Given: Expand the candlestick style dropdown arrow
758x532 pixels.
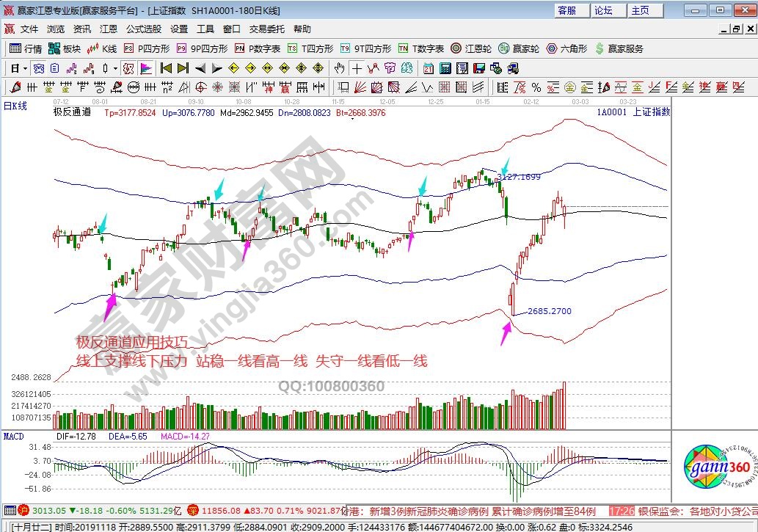Looking at the screenshot, I should (114, 68).
